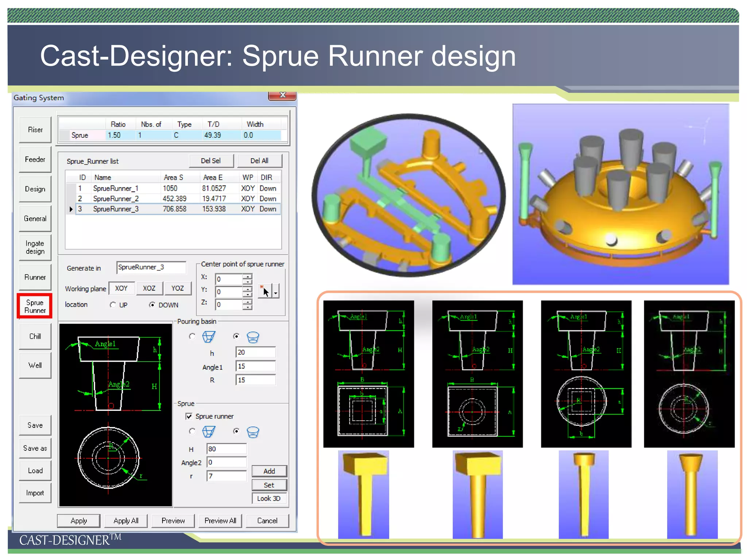Click the Ratio cell 1.50
Screen dimensions: 747x560
click(120, 135)
